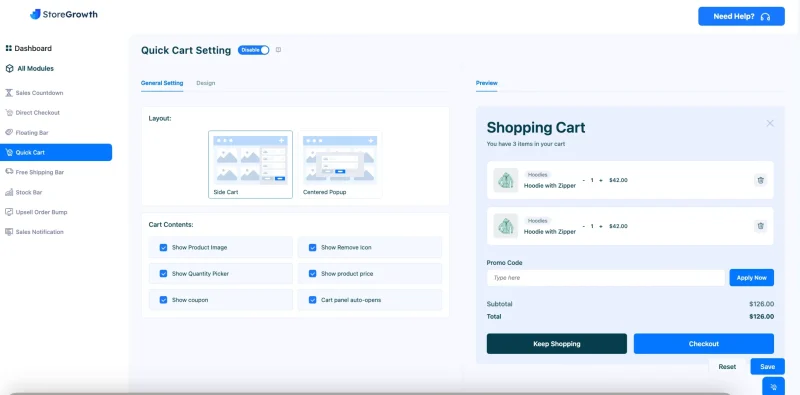This screenshot has width=800, height=395.
Task: Close the Shopping Cart preview
Action: click(770, 123)
